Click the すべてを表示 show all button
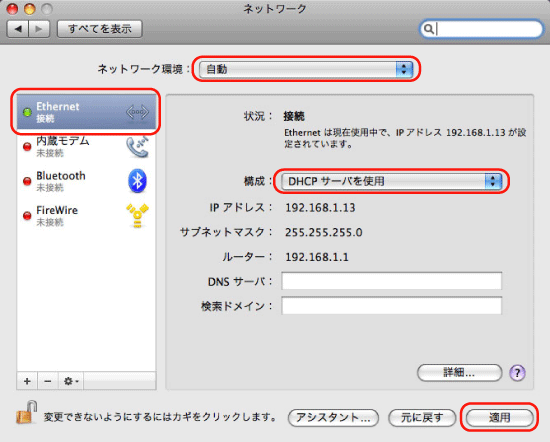Screen dimensions: 550x442 tap(100, 28)
